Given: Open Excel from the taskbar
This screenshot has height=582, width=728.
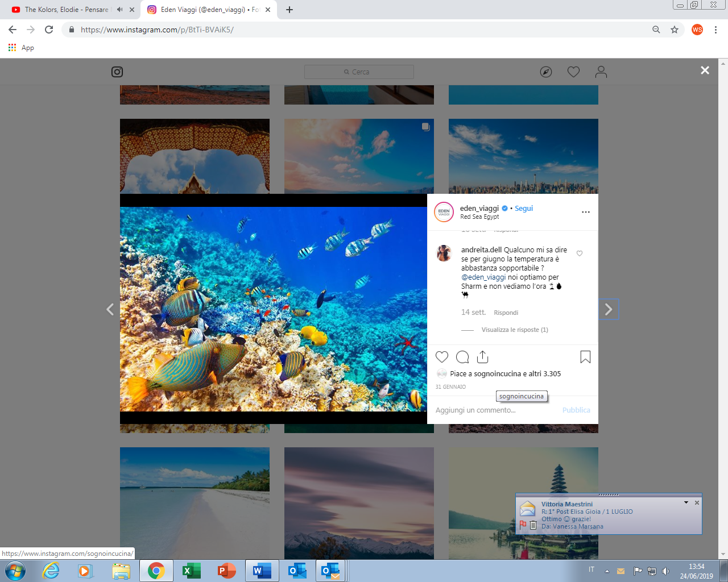Looking at the screenshot, I should (x=191, y=571).
